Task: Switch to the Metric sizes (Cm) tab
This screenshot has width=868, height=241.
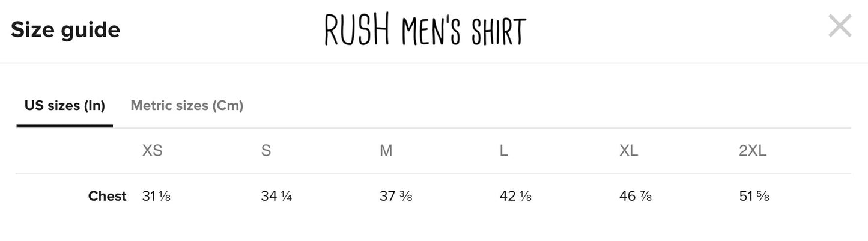Action: click(x=187, y=106)
